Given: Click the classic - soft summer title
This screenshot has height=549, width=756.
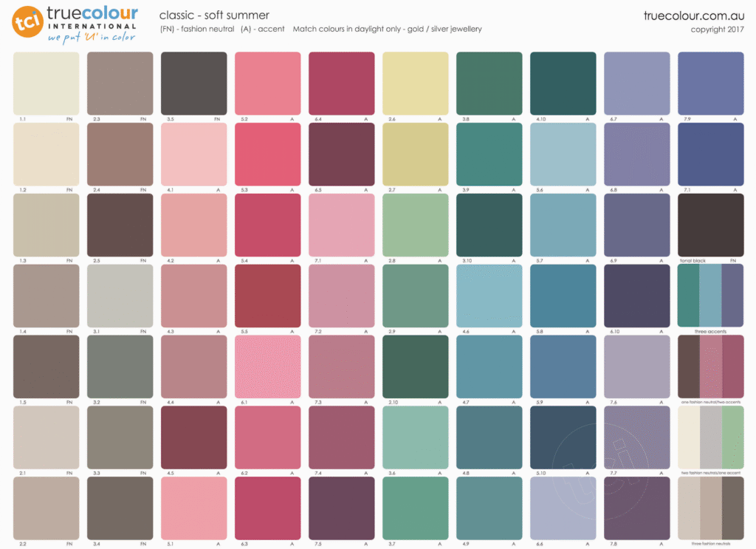Looking at the screenshot, I should [x=214, y=15].
